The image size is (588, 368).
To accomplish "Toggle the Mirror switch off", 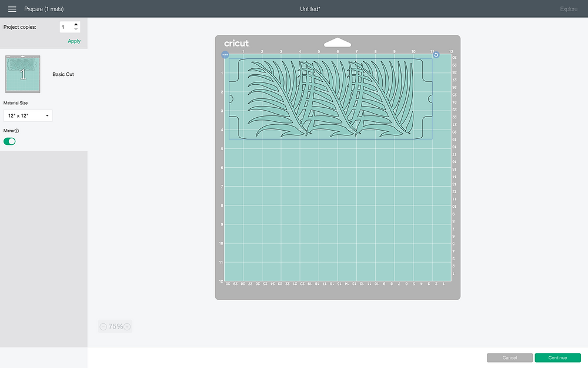I will point(9,141).
